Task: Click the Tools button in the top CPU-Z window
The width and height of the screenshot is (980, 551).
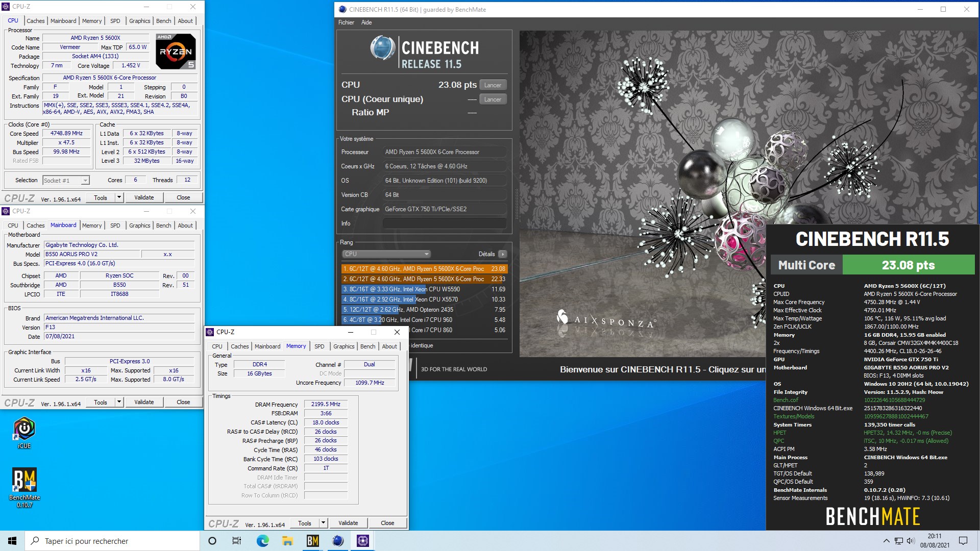Action: [101, 197]
